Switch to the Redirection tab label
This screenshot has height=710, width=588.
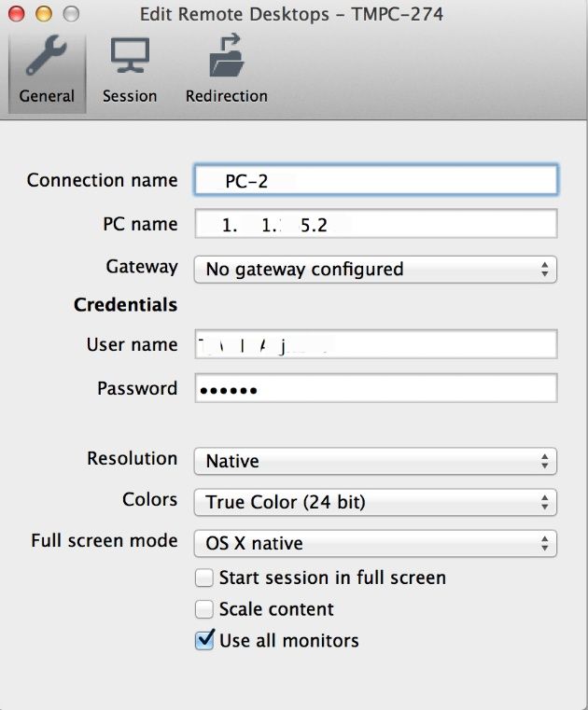click(x=227, y=96)
